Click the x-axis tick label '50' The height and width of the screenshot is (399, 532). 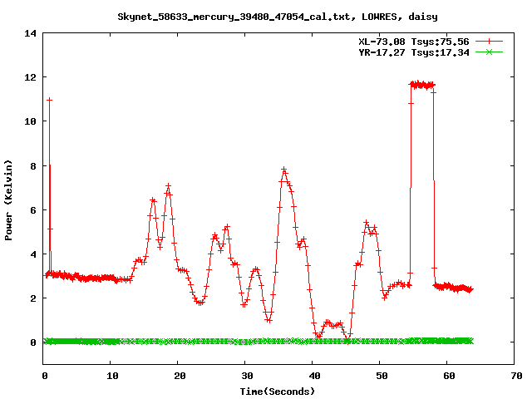(382, 376)
